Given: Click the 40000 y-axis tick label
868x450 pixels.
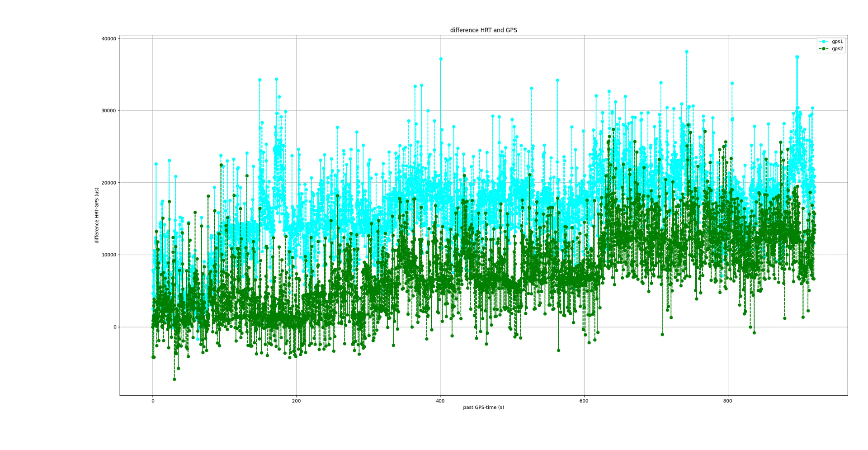Looking at the screenshot, I should [x=108, y=39].
